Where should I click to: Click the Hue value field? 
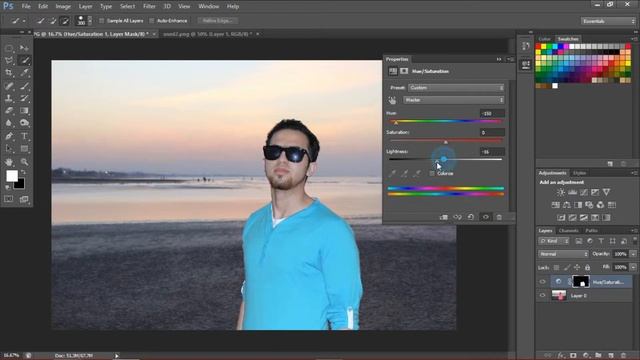click(492, 113)
